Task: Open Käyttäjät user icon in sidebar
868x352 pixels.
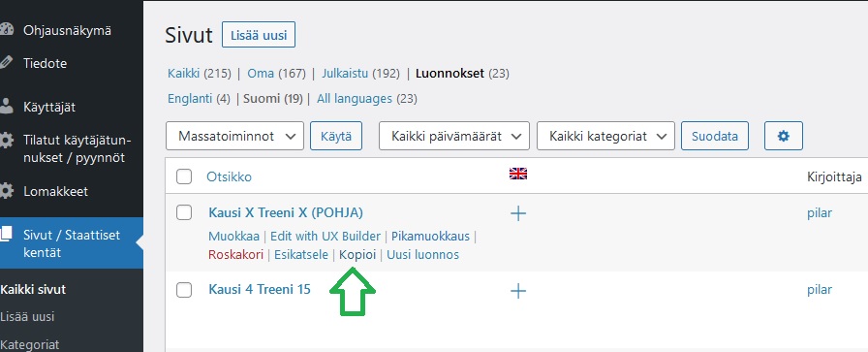Action: click(x=6, y=107)
